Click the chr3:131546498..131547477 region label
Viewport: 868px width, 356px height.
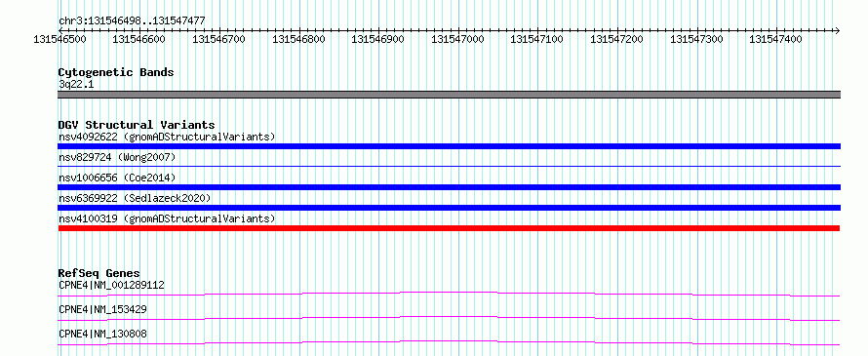tap(132, 20)
